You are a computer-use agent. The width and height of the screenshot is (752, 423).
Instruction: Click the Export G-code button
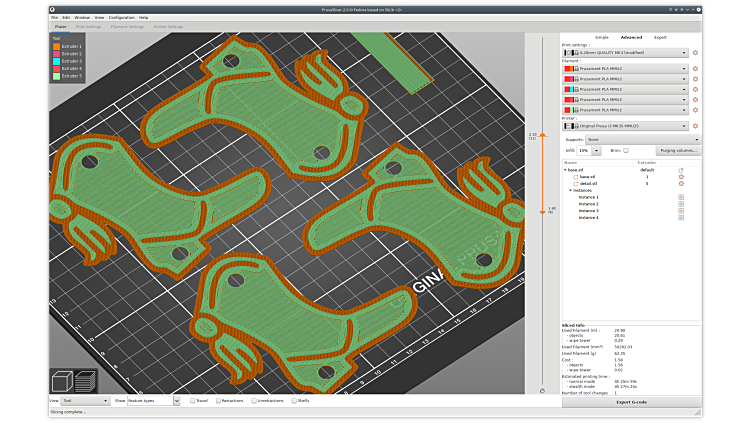630,401
